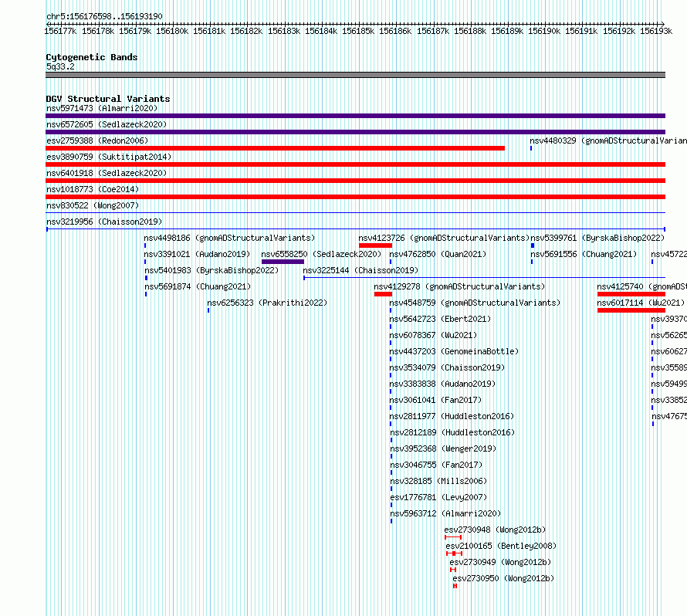Select the nsv4123726 red bar

click(375, 245)
